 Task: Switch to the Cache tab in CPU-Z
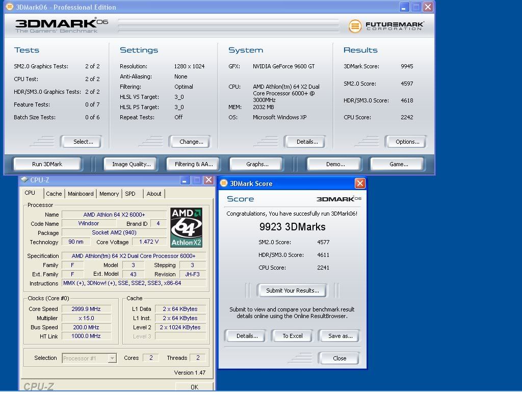[54, 194]
